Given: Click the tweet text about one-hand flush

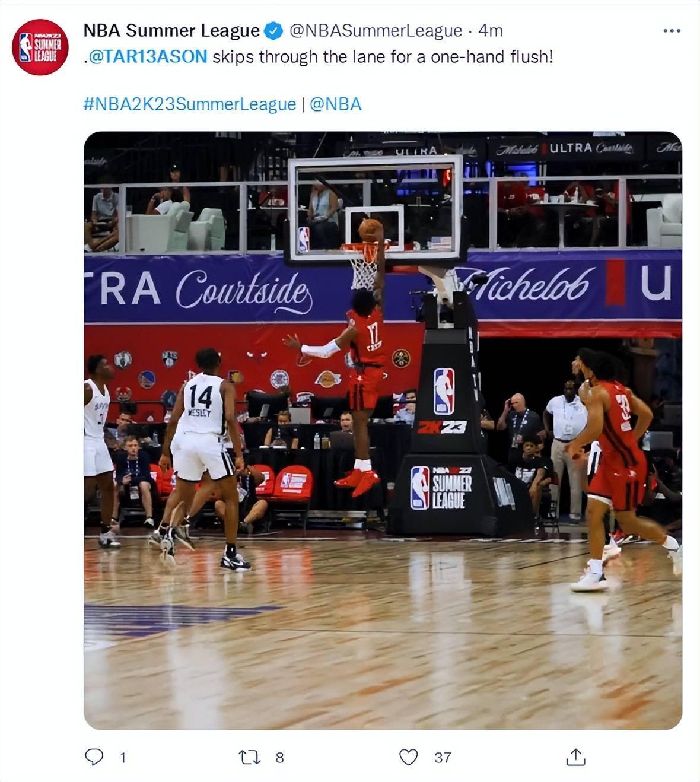Looking at the screenshot, I should pos(383,57).
